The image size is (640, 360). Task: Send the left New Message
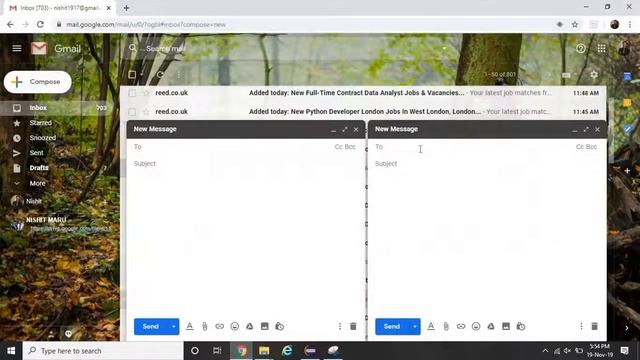coord(151,327)
